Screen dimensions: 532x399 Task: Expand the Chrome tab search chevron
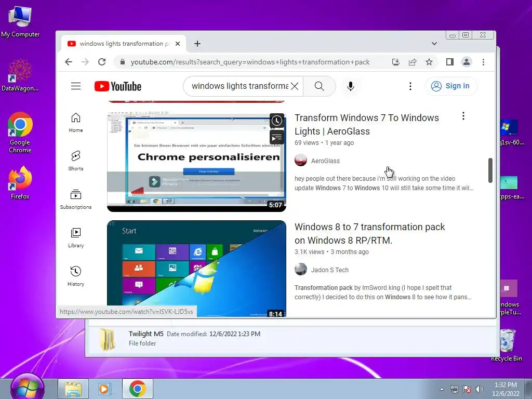[434, 44]
